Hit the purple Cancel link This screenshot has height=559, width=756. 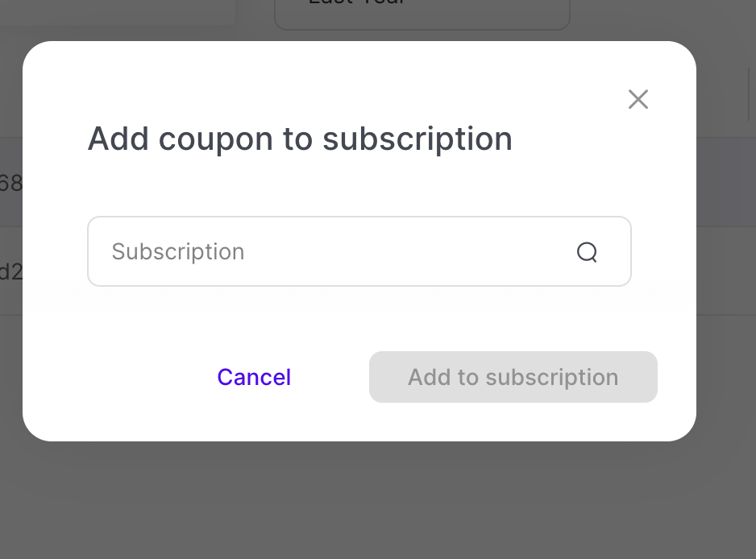254,377
